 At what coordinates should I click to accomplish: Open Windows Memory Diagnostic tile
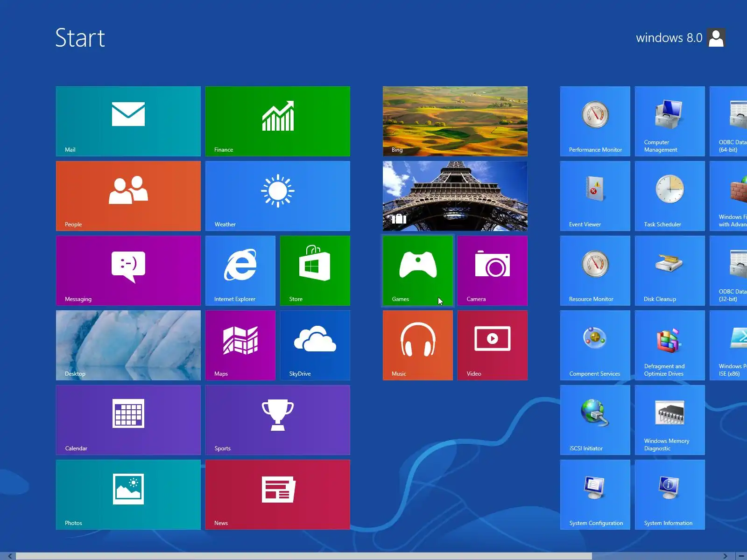click(x=670, y=420)
